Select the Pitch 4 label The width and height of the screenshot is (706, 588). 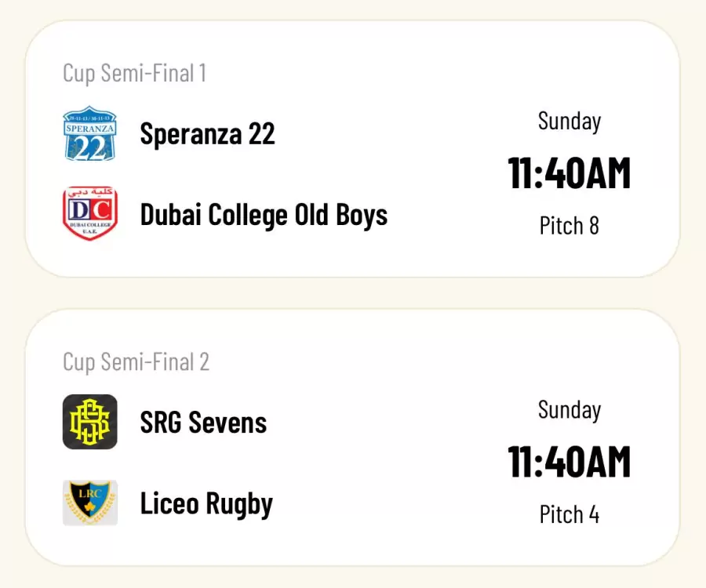[x=570, y=514]
